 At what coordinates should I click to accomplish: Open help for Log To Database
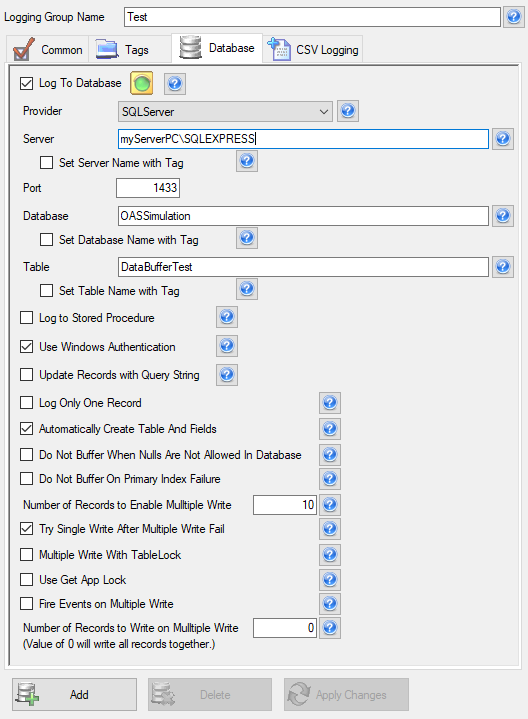coord(175,83)
